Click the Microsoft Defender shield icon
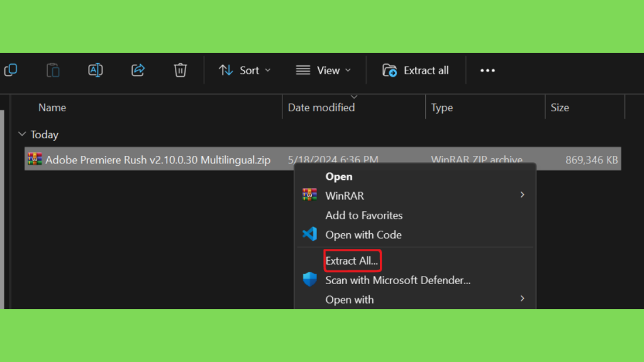 (x=309, y=280)
